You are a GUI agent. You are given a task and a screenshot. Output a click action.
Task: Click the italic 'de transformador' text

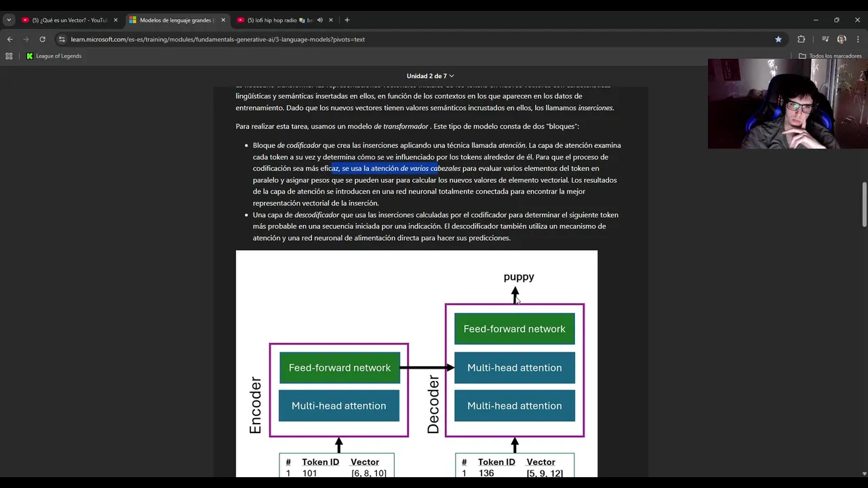401,126
